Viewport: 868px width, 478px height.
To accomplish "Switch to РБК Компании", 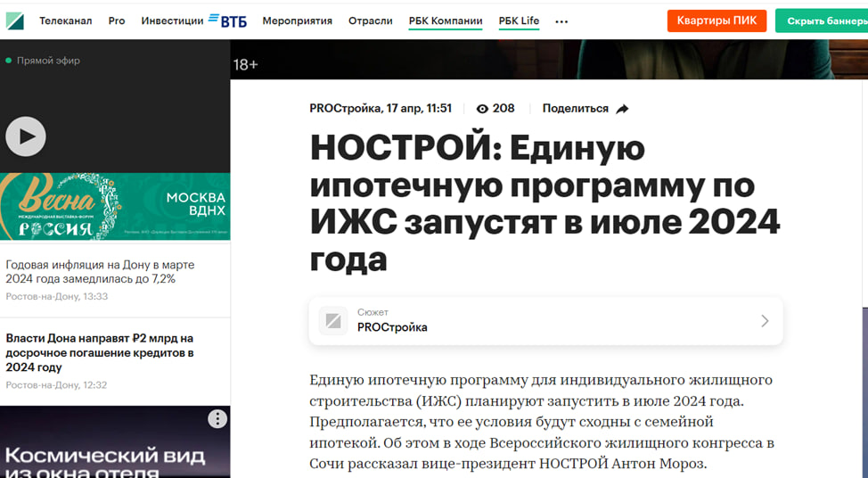I will pyautogui.click(x=446, y=21).
